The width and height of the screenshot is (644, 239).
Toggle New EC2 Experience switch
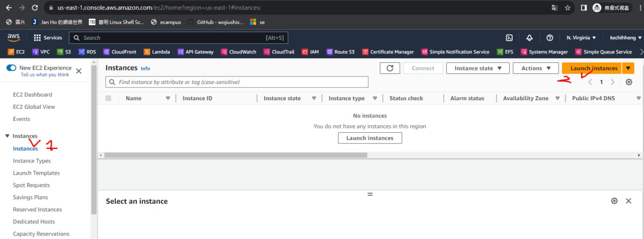(11, 68)
